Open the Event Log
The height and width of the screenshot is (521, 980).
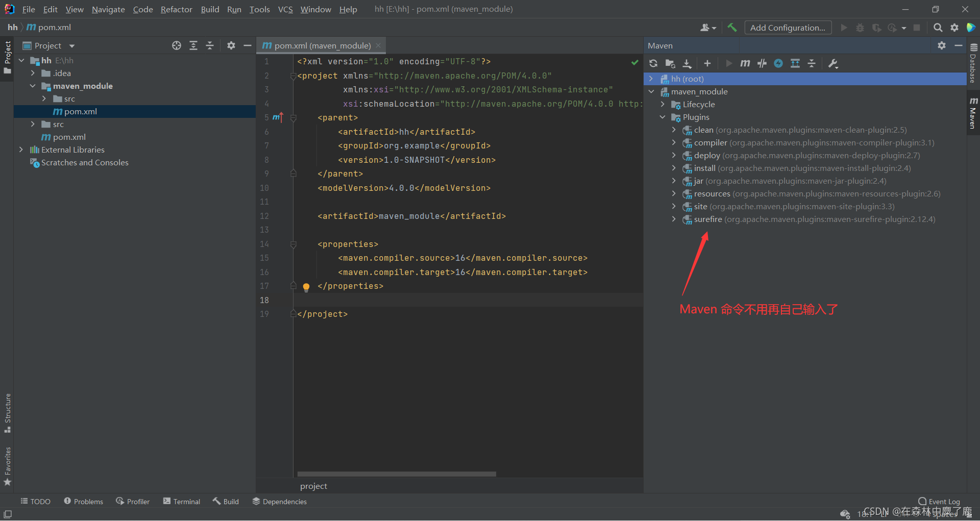click(939, 502)
